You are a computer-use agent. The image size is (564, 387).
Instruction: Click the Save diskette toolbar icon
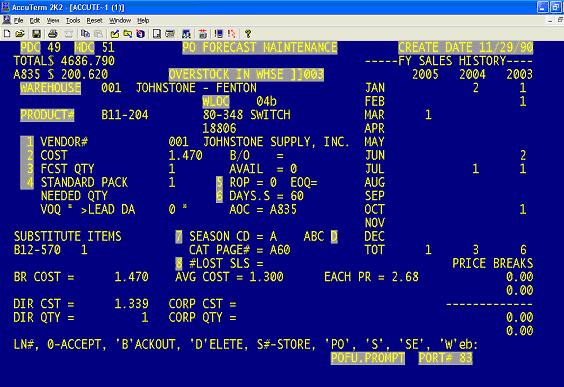(36, 34)
